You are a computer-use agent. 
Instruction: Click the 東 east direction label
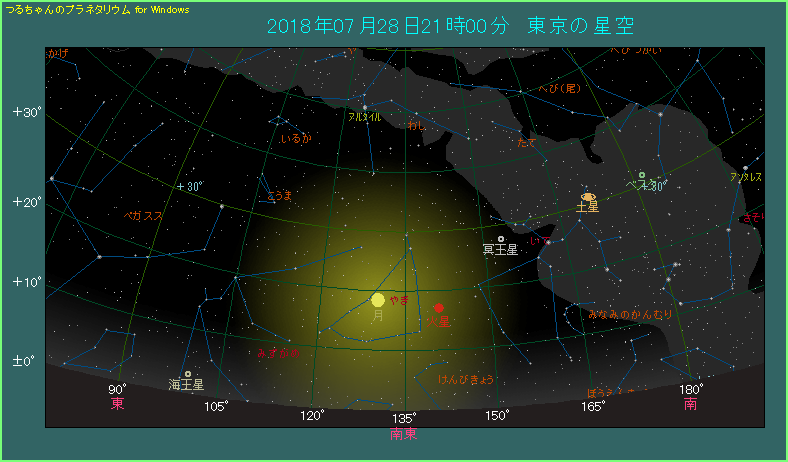coord(117,404)
